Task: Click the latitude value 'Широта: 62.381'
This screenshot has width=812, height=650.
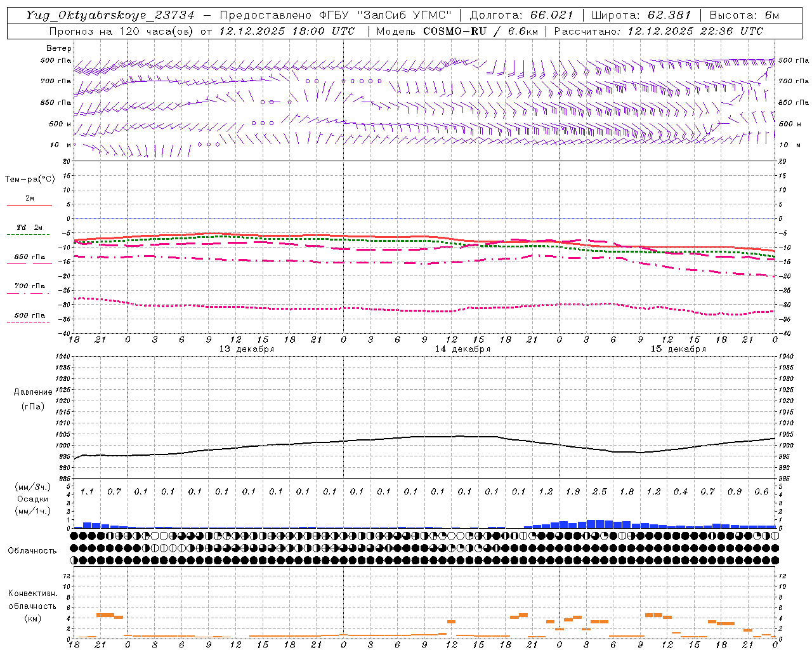Action: pos(641,15)
